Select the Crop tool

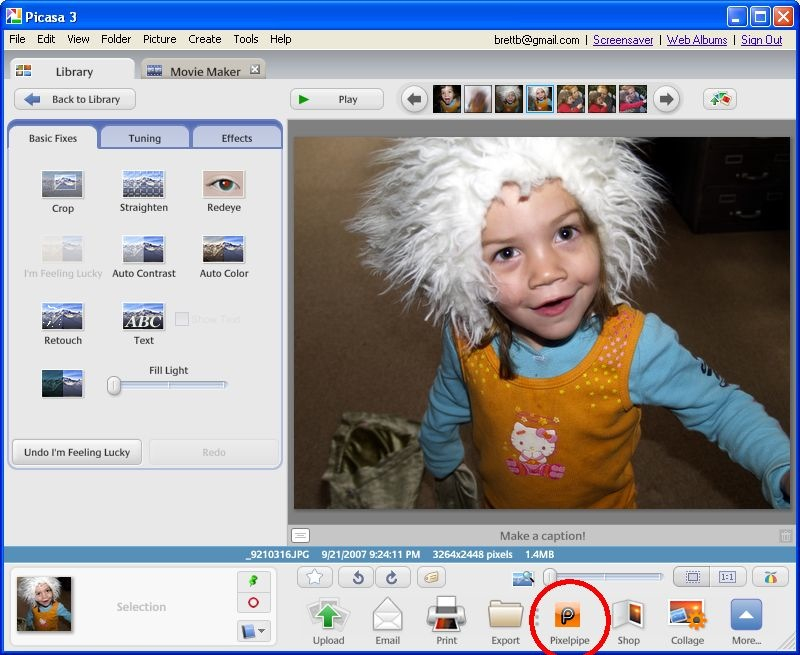click(63, 185)
